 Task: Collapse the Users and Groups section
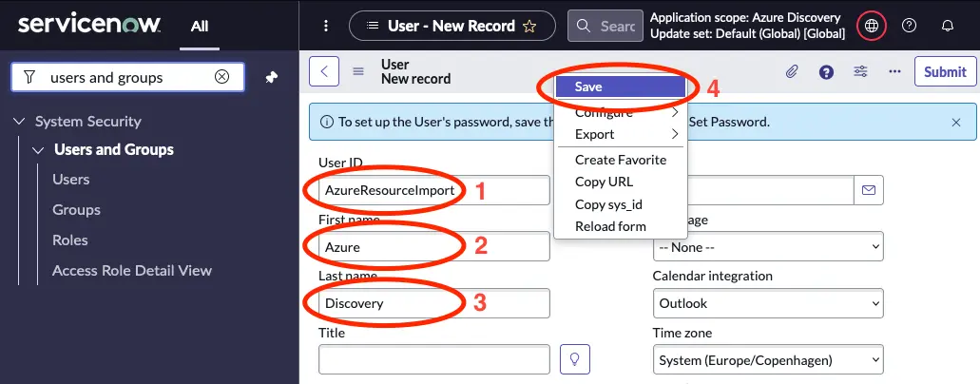coord(38,150)
